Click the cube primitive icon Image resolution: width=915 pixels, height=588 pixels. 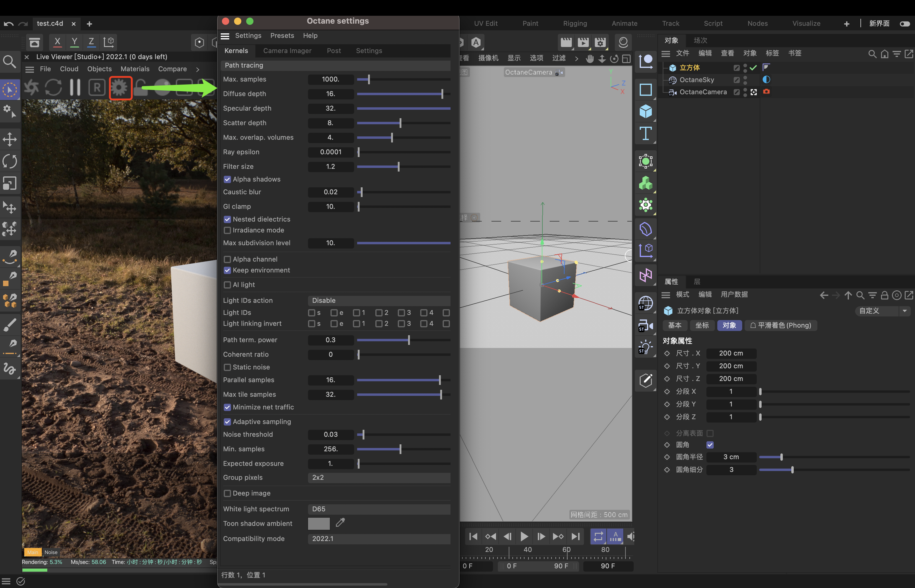645,112
